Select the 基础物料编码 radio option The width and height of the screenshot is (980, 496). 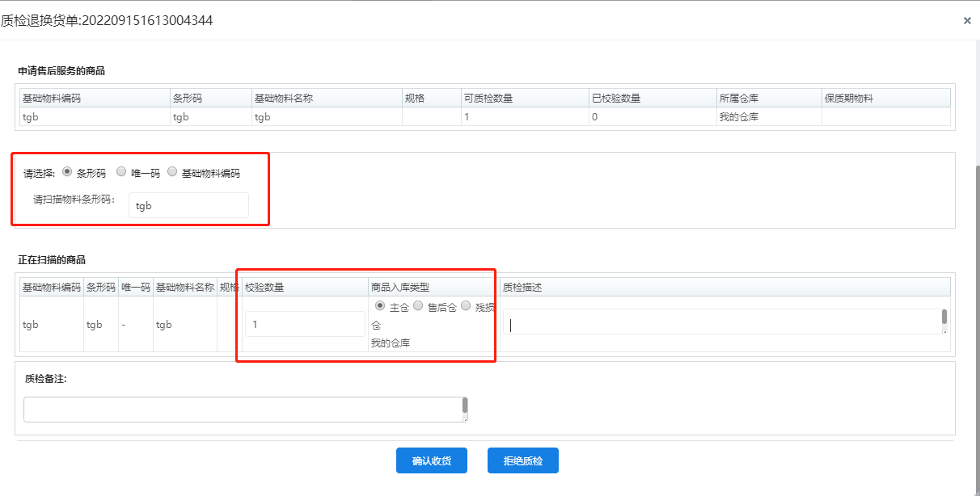point(172,171)
